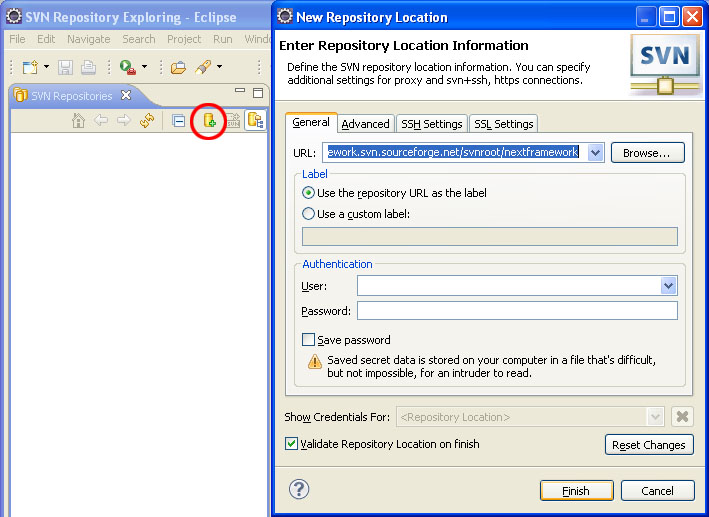Minimize the SVN Repositories view panel
709x517 pixels.
point(240,91)
